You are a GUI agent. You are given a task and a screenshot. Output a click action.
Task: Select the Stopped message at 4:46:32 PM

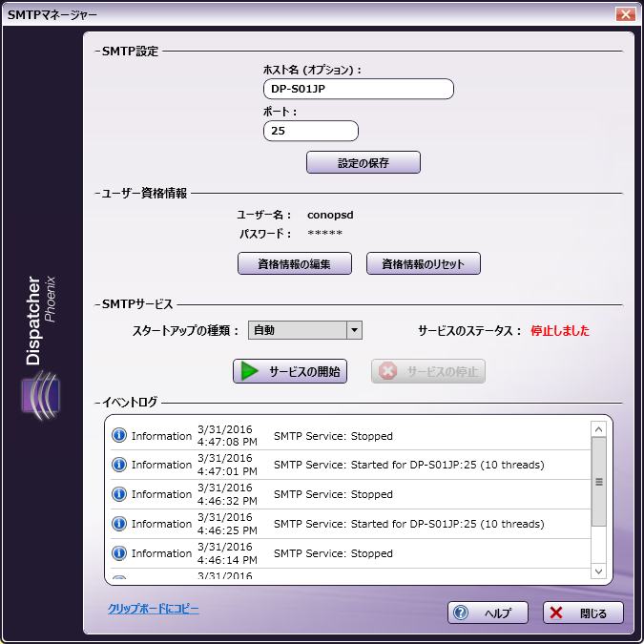tap(333, 494)
